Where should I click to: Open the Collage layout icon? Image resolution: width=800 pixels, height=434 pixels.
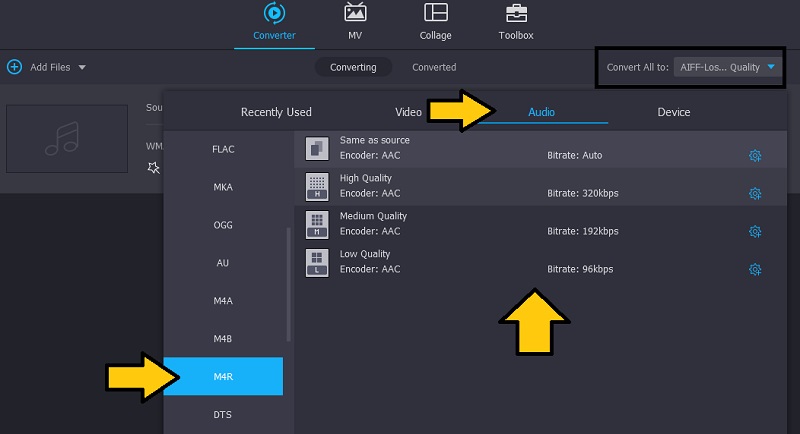tap(435, 13)
